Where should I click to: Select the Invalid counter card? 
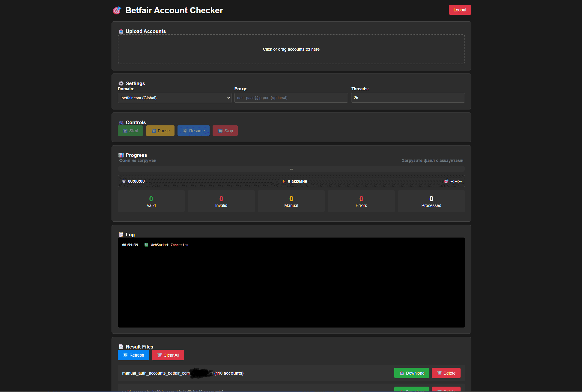221,201
